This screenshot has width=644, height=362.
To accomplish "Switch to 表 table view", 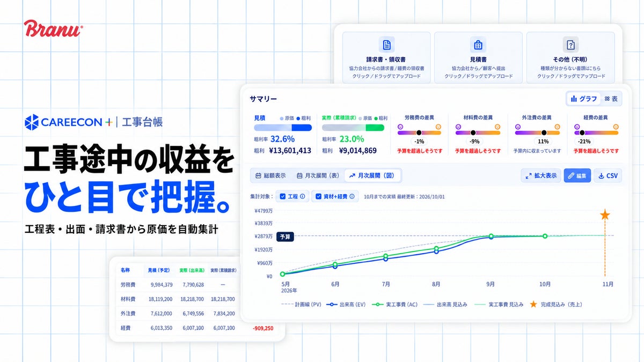I will coord(611,99).
